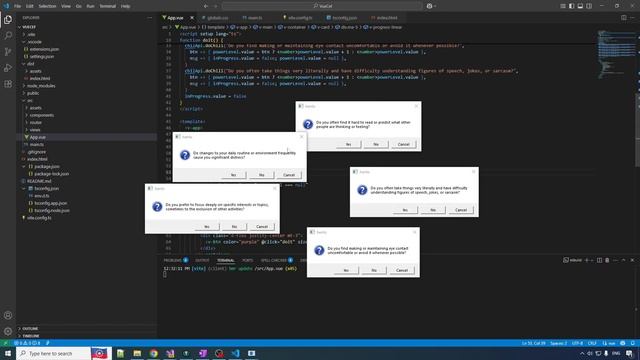The width and height of the screenshot is (640, 360).
Task: Click the customize layout icon in title bar
Action: [562, 6]
